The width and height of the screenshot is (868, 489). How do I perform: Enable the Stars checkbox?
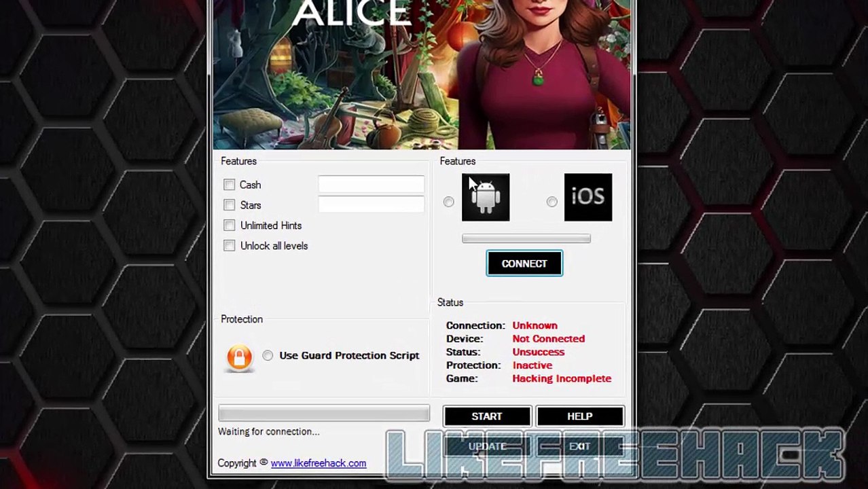pos(230,205)
